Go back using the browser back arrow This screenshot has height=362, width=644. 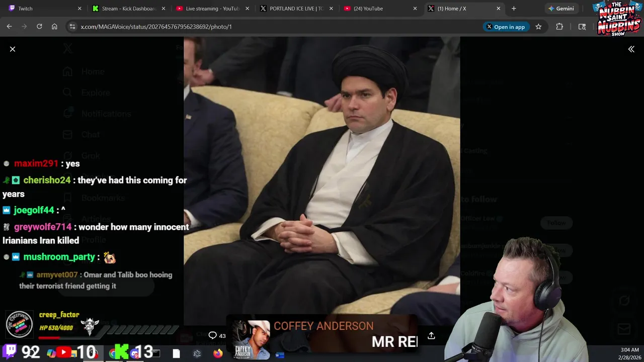[9, 27]
